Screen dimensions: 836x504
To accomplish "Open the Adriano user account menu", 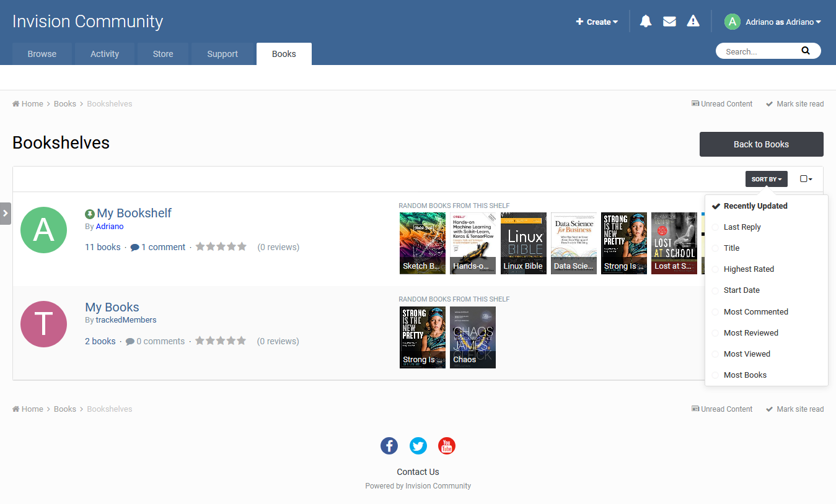I will click(x=783, y=22).
